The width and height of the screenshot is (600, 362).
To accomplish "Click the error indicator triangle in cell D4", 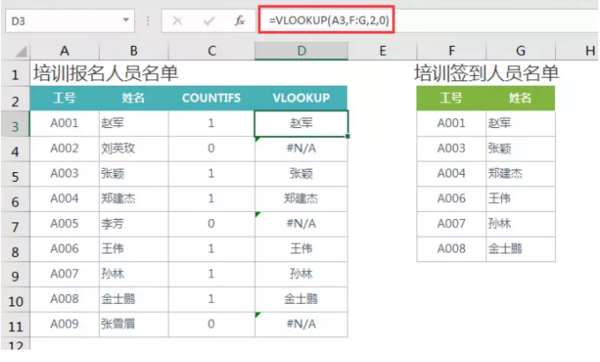I will (258, 140).
